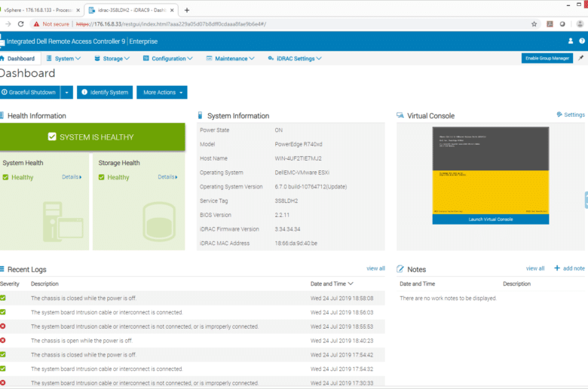Click the pin icon next to Enable Group Manager

pyautogui.click(x=581, y=58)
